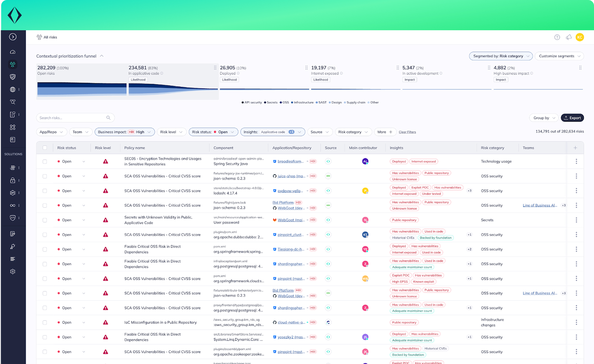Click the Export button
The height and width of the screenshot is (364, 594).
(x=572, y=118)
